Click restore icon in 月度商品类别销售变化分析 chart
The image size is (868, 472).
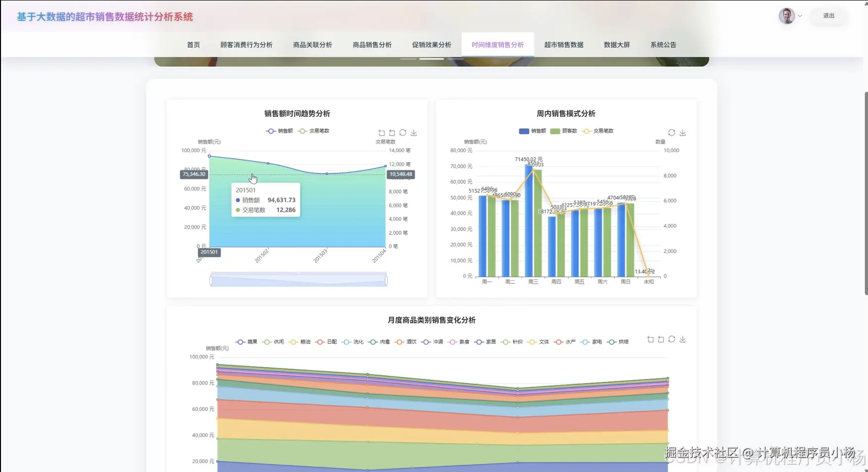(672, 339)
